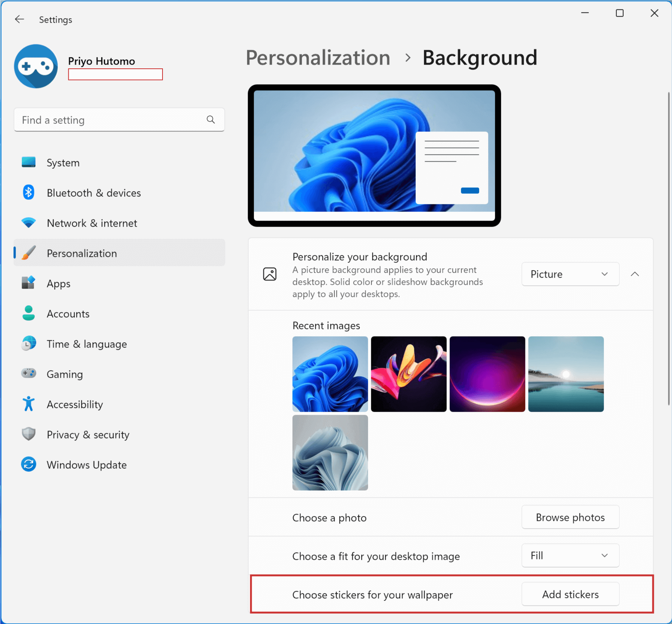The width and height of the screenshot is (672, 624).
Task: Collapse the Personalize your background section
Action: pos(635,274)
